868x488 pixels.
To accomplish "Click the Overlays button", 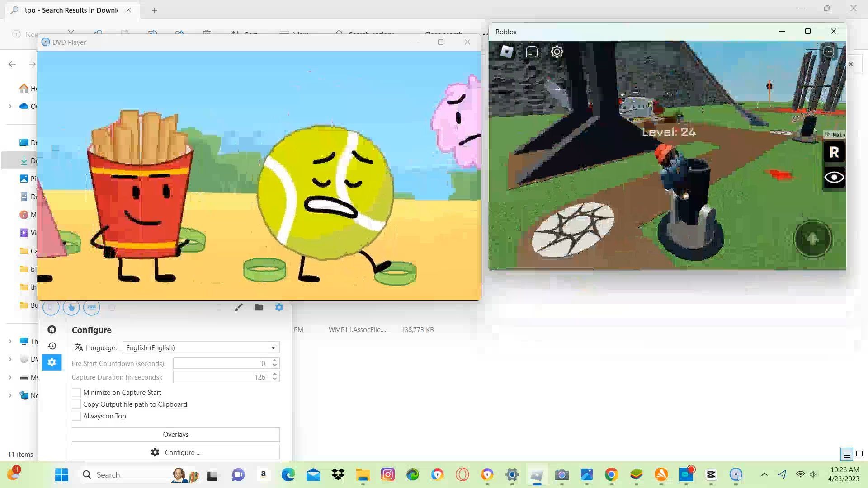I will click(176, 435).
